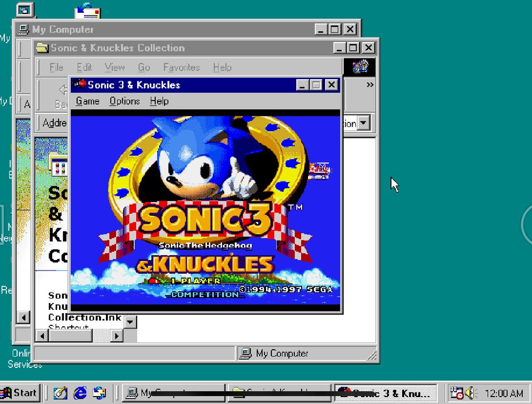Maximize the My Computer window
This screenshot has height=404, width=532.
click(335, 29)
